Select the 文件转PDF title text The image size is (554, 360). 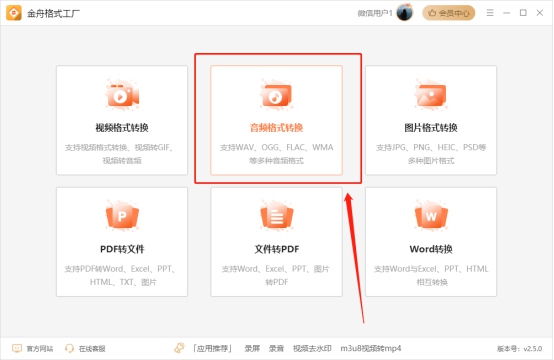click(x=277, y=249)
